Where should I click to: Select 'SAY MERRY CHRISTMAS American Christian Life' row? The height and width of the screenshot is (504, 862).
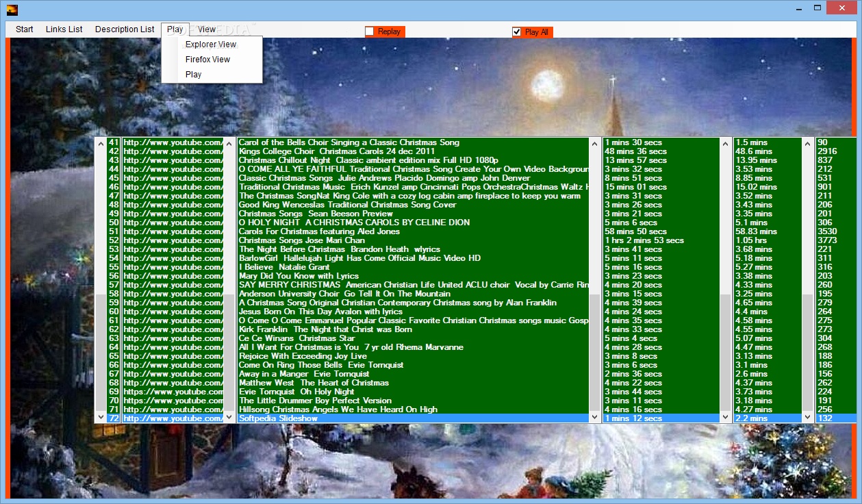tap(413, 285)
